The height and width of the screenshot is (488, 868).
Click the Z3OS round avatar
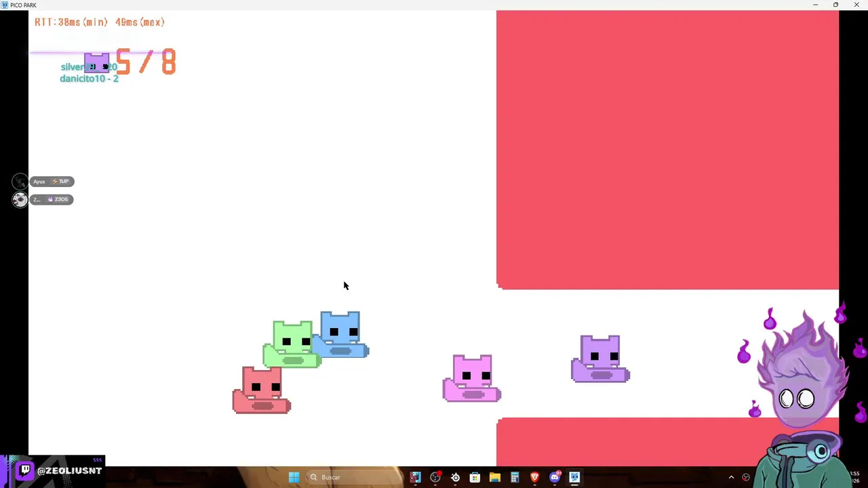coord(20,199)
